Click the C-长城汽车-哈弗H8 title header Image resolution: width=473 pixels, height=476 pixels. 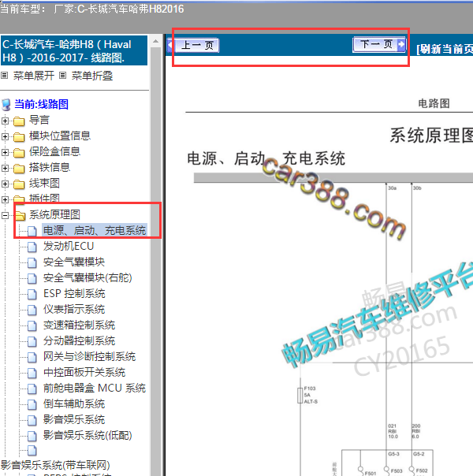pos(74,50)
